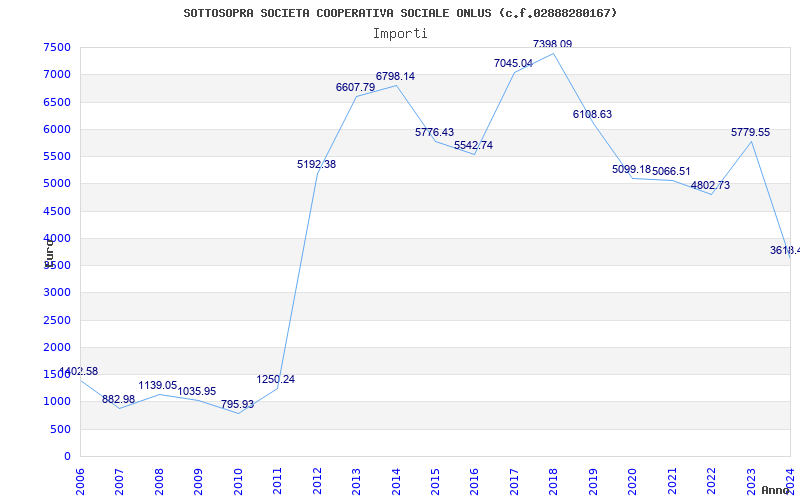Select the 2011 year axis label
The height and width of the screenshot is (500, 800).
coord(278,483)
